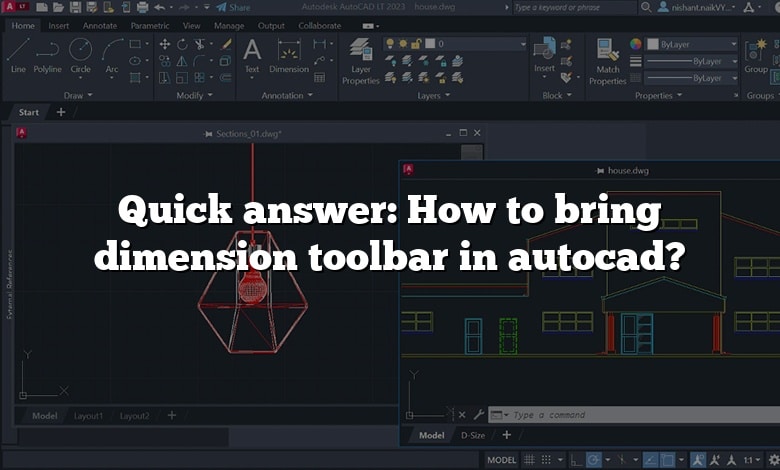Select the Polyline tool
The width and height of the screenshot is (780, 470).
click(48, 56)
